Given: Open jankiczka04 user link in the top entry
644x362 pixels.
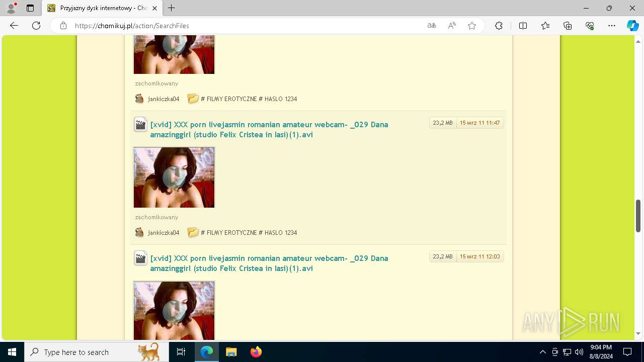Looking at the screenshot, I should (x=164, y=99).
